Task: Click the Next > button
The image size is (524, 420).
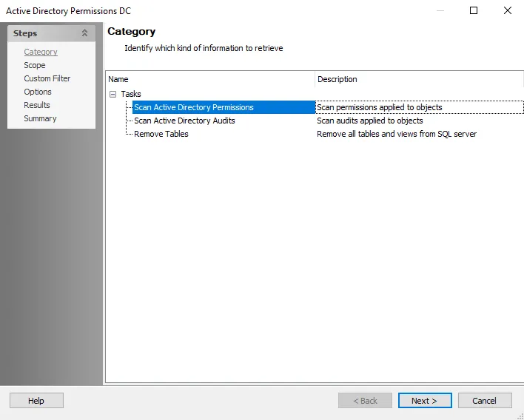Action: coord(425,400)
